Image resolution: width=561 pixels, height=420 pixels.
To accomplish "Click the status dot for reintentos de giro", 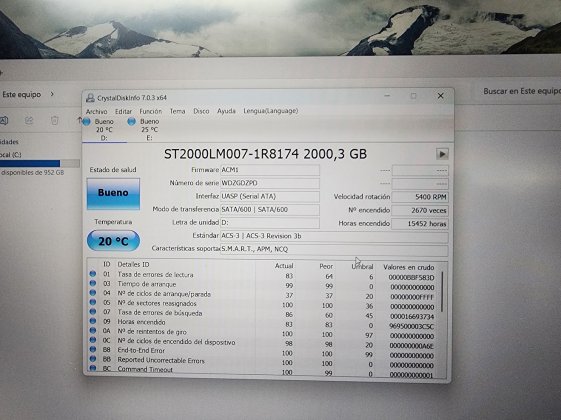I will [93, 331].
